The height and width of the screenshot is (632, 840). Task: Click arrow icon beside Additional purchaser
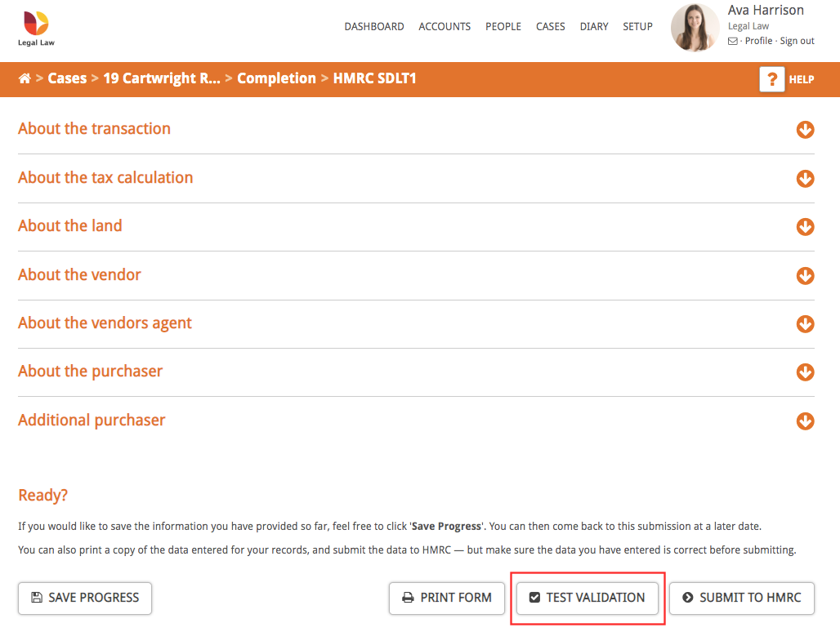[805, 421]
